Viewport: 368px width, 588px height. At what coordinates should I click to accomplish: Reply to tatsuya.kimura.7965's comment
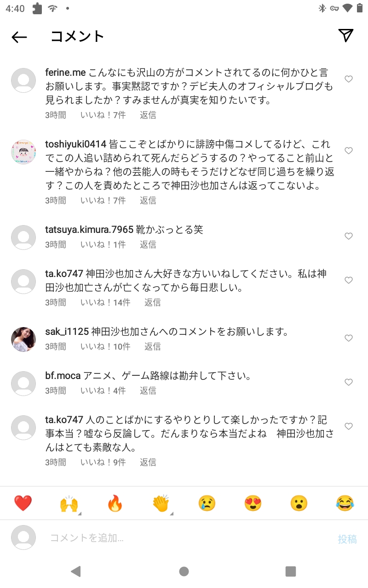[148, 244]
